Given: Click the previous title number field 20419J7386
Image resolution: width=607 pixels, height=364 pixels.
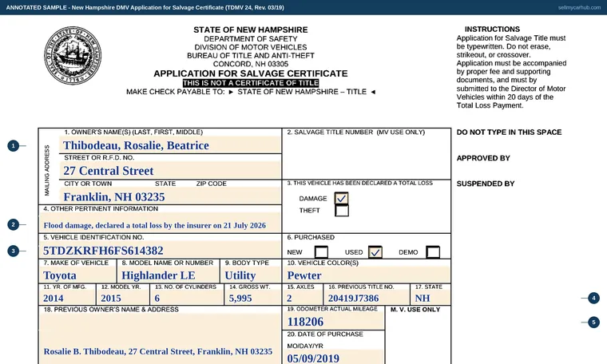Looking at the screenshot, I should pos(367,298).
